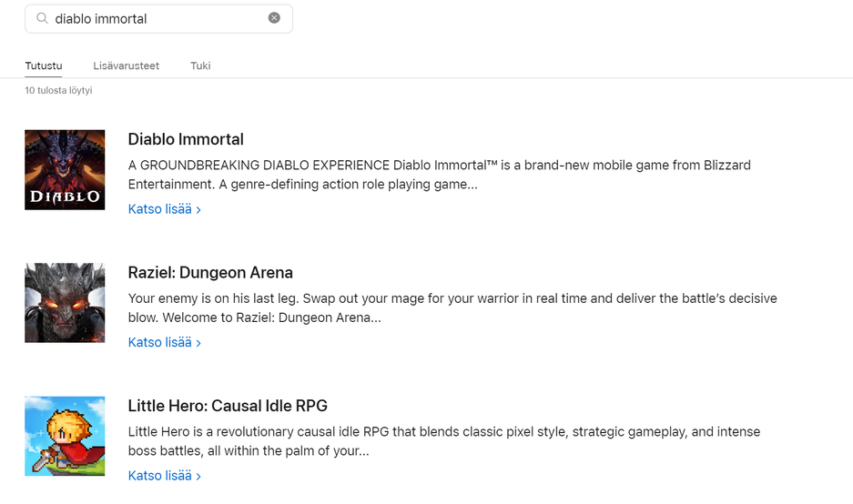Select the Tuki tab

200,66
